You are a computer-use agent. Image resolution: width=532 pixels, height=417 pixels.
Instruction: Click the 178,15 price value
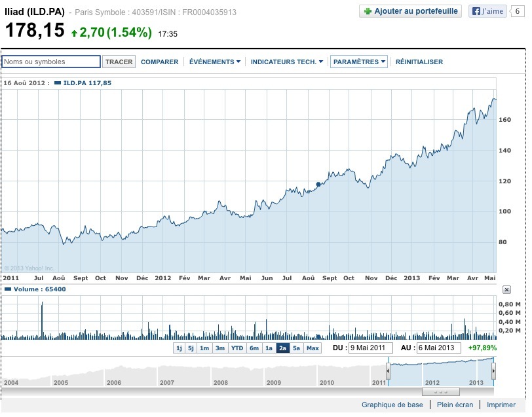click(35, 30)
